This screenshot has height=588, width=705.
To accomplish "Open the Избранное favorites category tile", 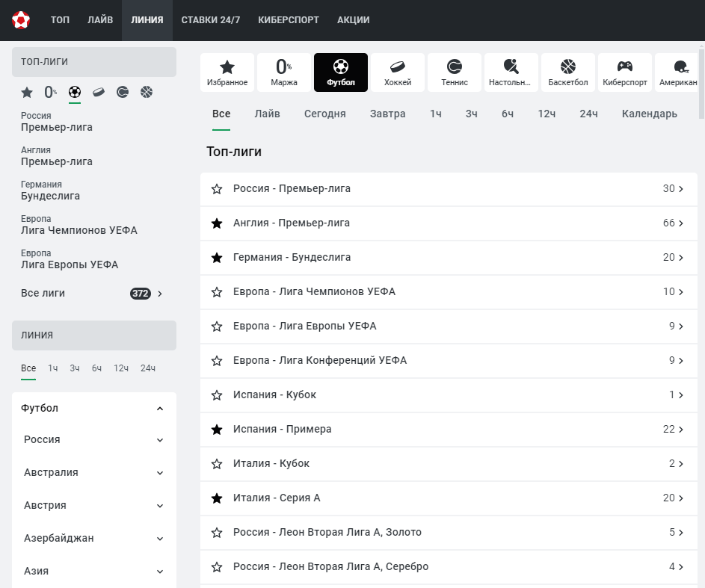I will [227, 72].
